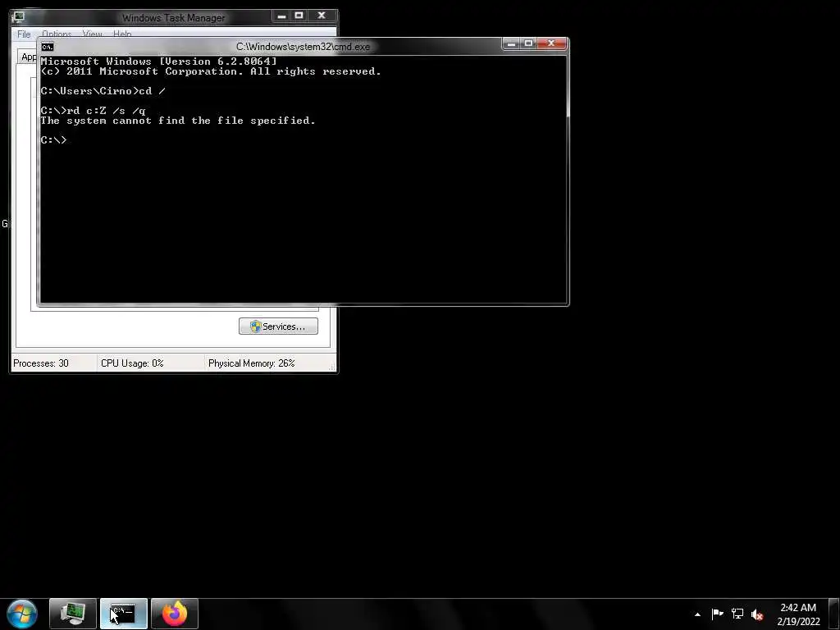Click the 'C:\Users\Cirno>cd /' line
The image size is (840, 630).
click(x=103, y=91)
